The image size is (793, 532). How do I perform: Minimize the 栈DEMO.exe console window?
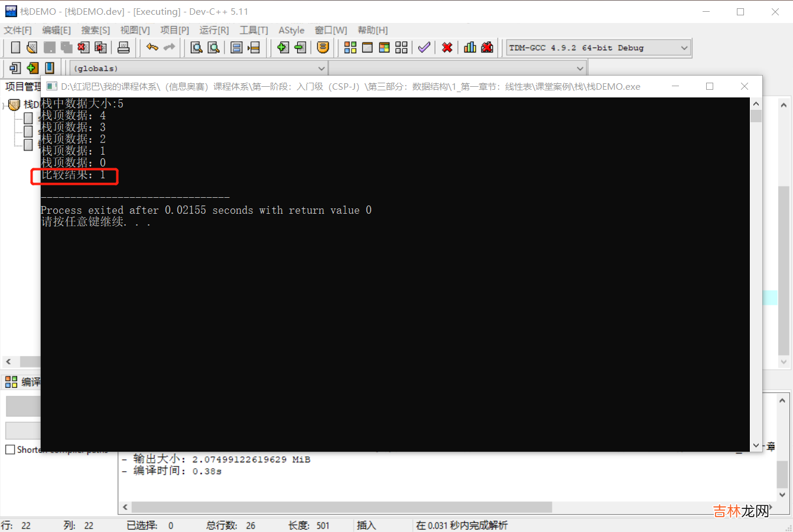point(675,86)
